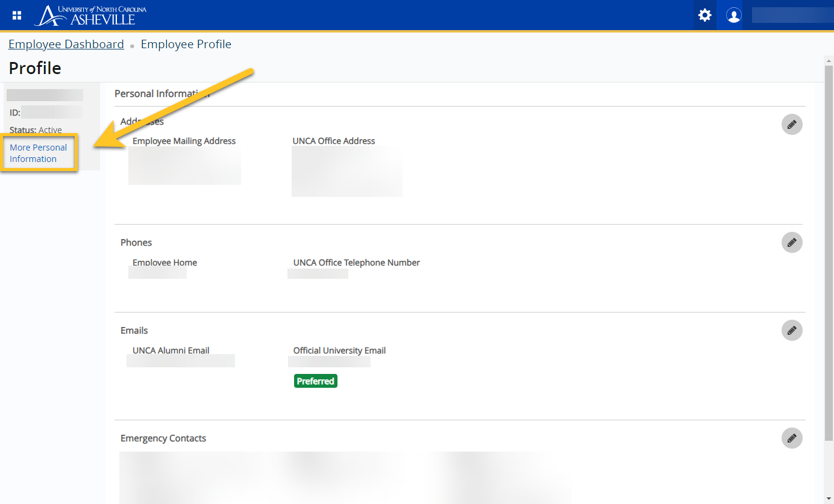Click the UNCA Alumni Email label
Image resolution: width=834 pixels, height=504 pixels.
(x=171, y=350)
